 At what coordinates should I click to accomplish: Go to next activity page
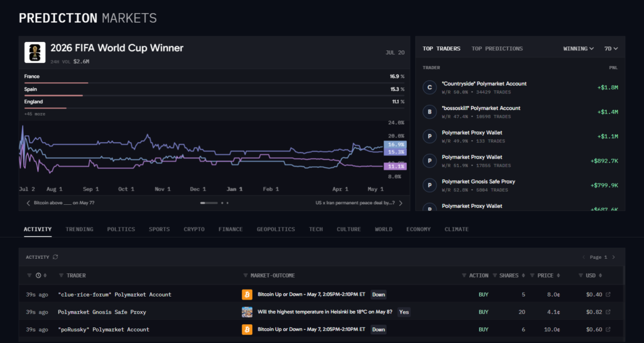point(614,258)
